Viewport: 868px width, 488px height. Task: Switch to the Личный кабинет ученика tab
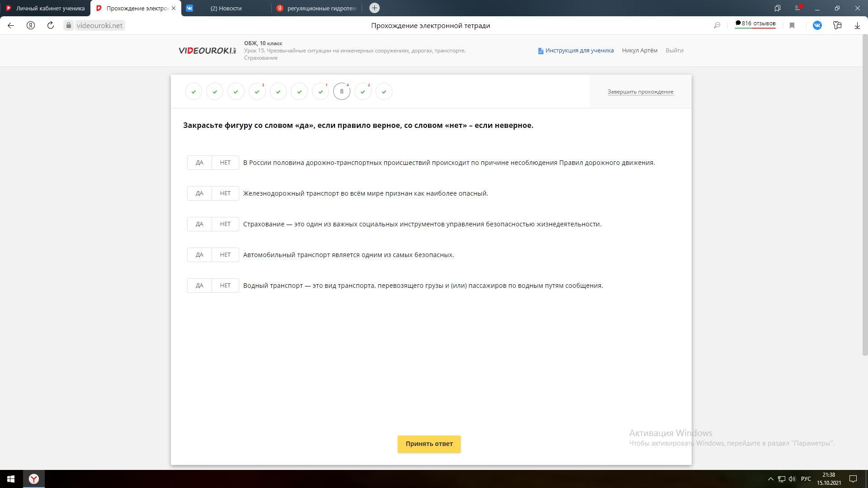coord(45,8)
